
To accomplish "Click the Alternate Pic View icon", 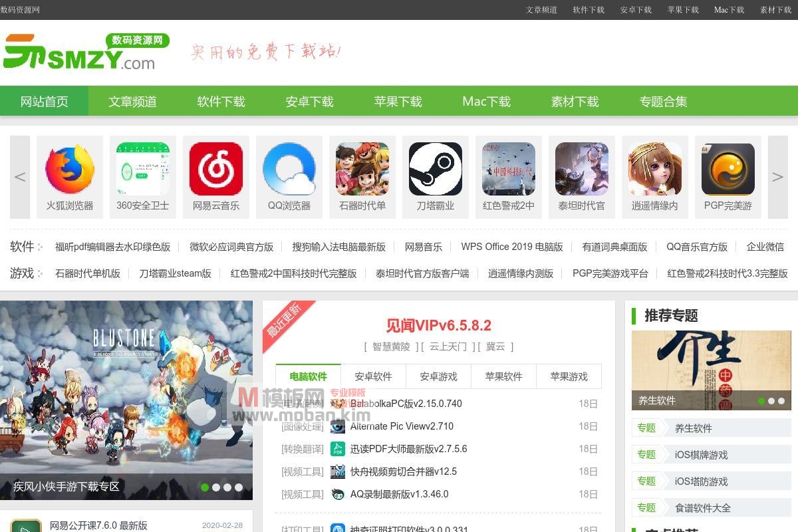I will pyautogui.click(x=338, y=426).
